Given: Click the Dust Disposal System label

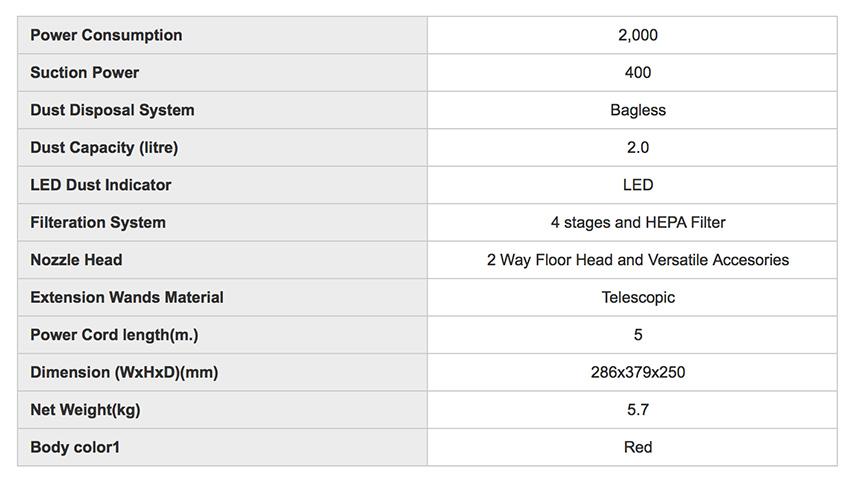Looking at the screenshot, I should (112, 110).
